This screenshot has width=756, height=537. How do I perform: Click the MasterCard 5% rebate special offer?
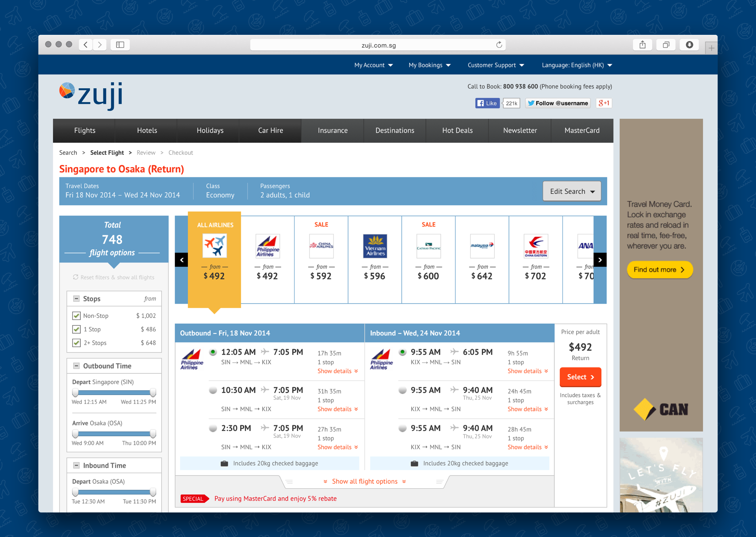(x=259, y=498)
